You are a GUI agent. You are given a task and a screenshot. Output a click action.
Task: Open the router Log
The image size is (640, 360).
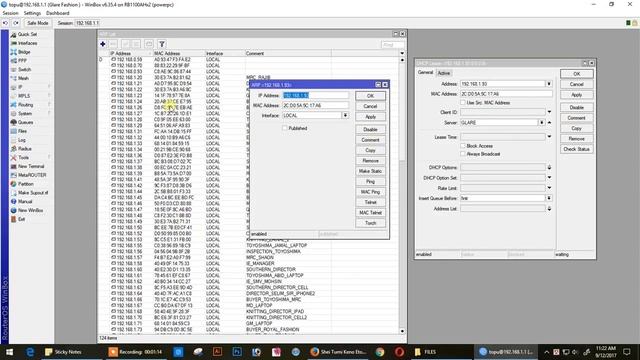click(x=22, y=140)
